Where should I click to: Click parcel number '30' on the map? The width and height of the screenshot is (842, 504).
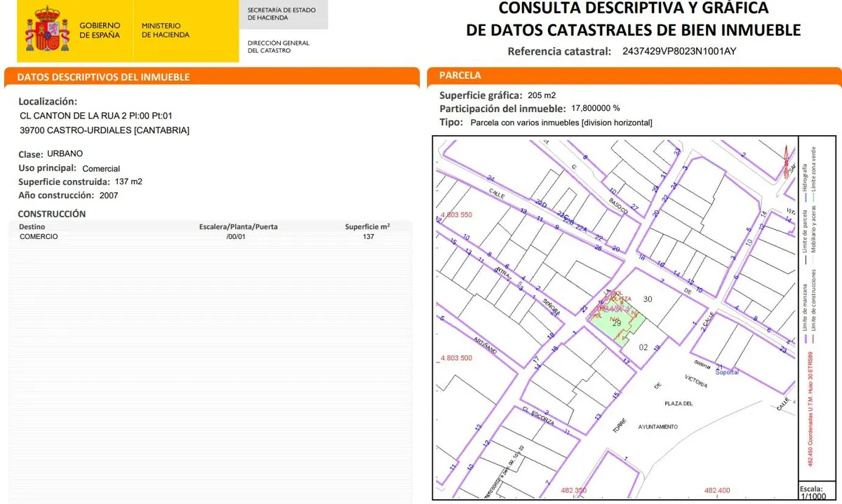coord(648,299)
